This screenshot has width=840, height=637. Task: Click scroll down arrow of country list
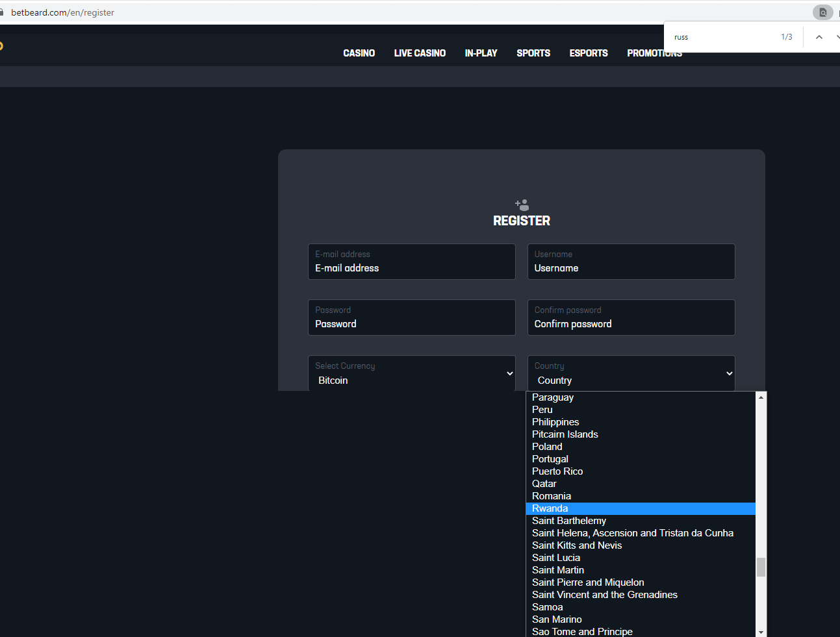761,632
